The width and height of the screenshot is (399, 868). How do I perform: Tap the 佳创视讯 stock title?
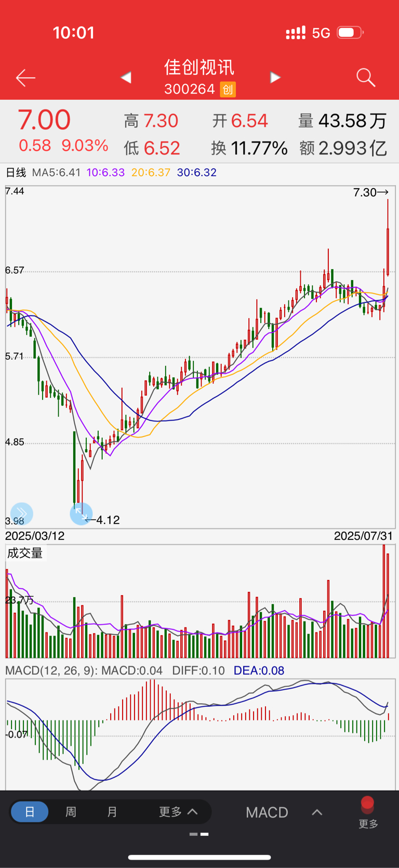199,68
